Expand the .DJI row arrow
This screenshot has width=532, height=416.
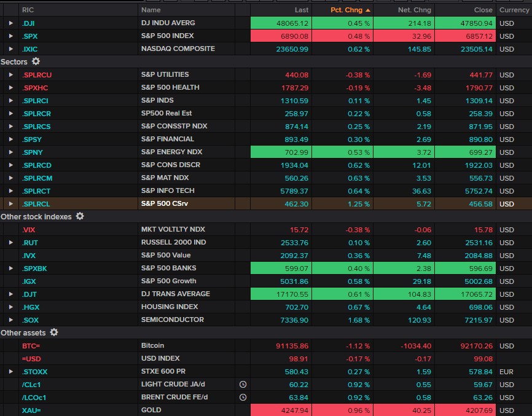click(x=10, y=23)
